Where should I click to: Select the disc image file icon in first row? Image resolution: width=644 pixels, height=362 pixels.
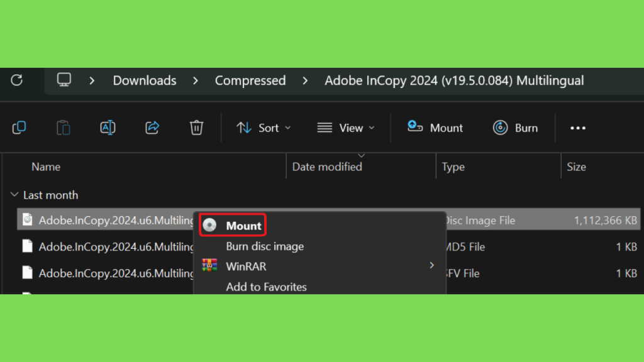click(x=28, y=220)
